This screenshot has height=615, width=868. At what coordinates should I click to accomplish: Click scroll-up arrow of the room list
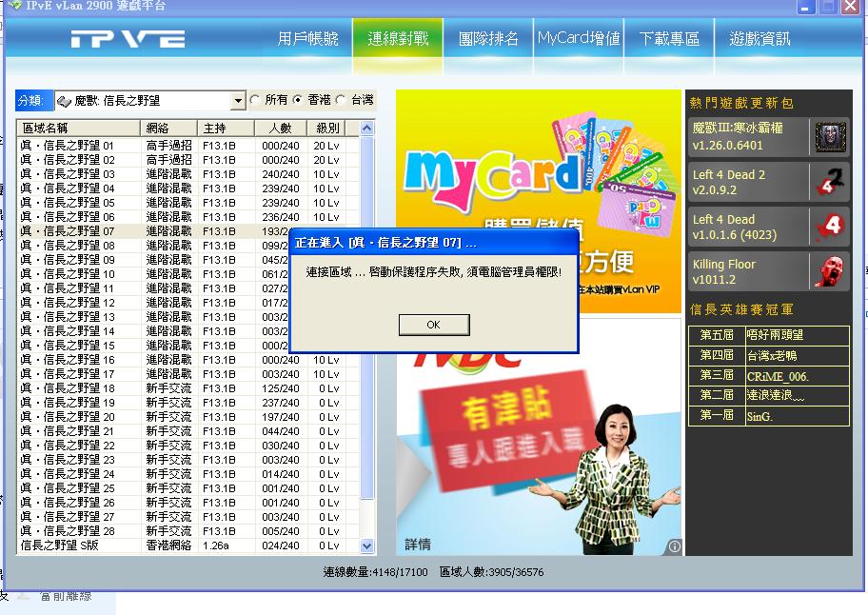pos(366,128)
